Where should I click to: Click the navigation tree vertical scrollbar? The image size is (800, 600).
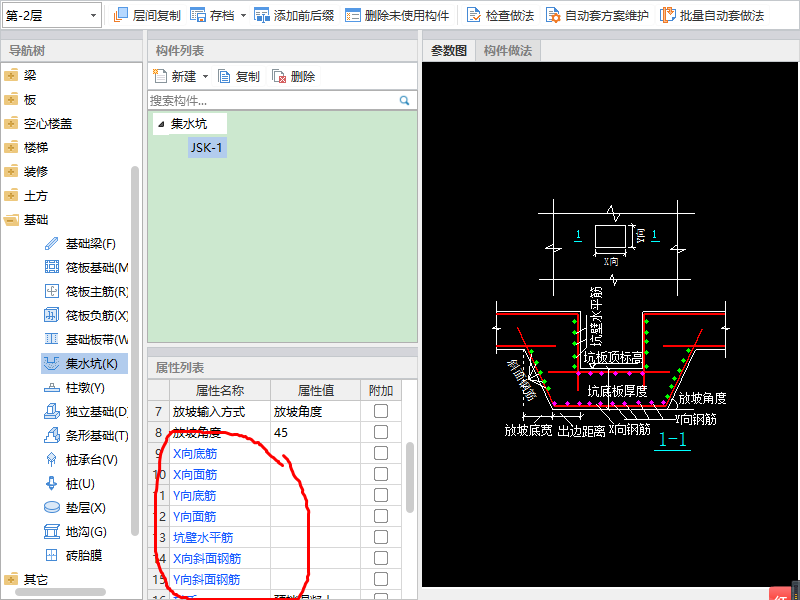[135, 350]
